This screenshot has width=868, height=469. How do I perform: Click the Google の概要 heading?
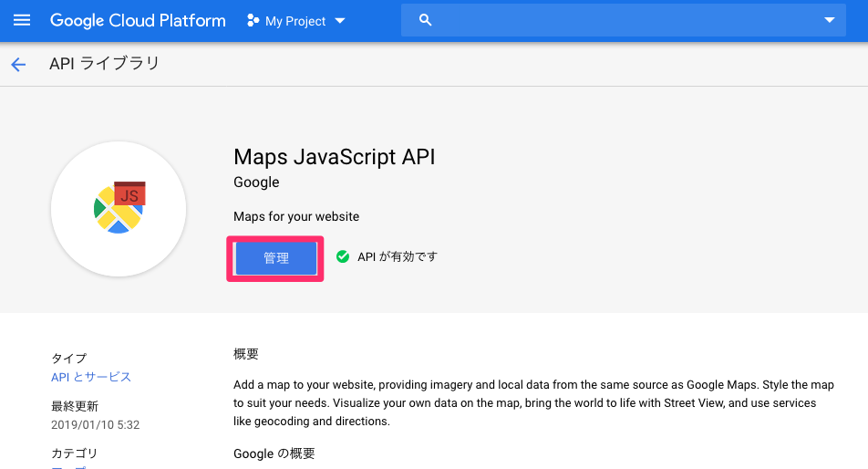click(x=274, y=453)
